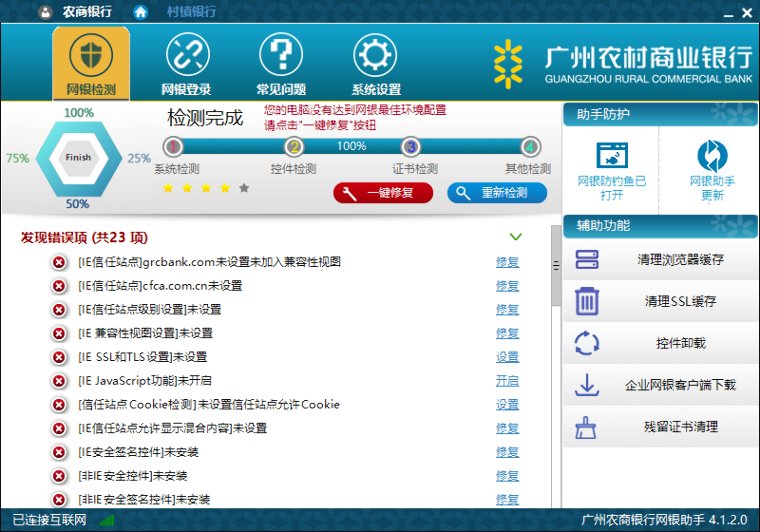
Task: Click error icon beside cfca.com.cn item
Action: pos(59,286)
